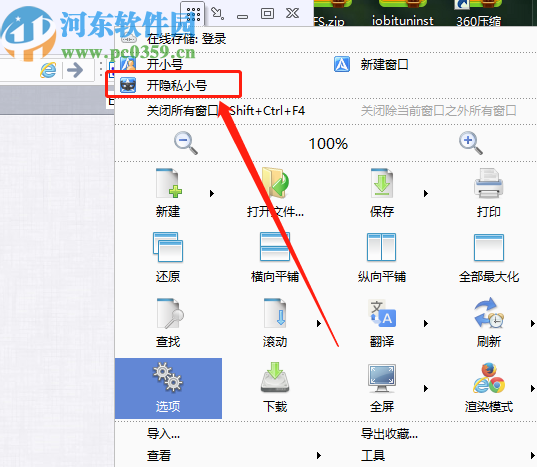Expand the 全屏 submenu arrow
The image size is (537, 467).
pyautogui.click(x=426, y=388)
